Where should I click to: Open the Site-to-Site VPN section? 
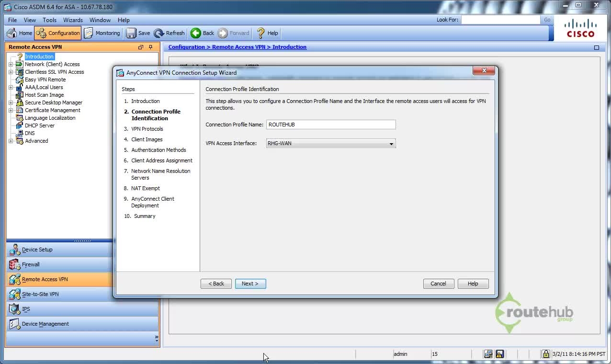59,294
